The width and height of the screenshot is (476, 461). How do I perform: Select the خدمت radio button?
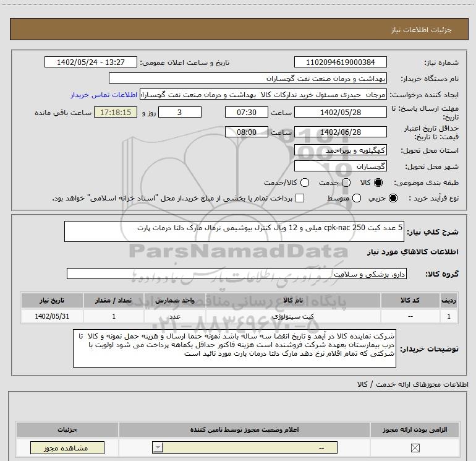pyautogui.click(x=346, y=183)
